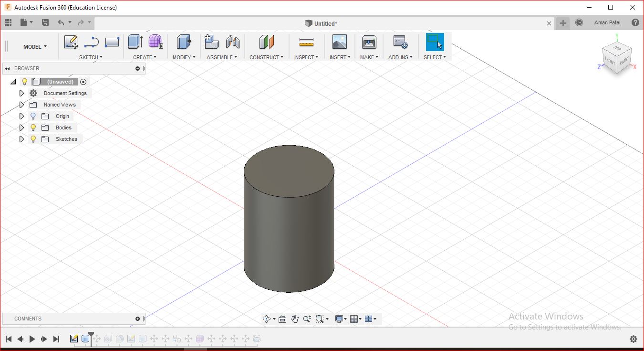Collapse the root (Unsaved) component tree
The image size is (644, 351).
[x=13, y=82]
